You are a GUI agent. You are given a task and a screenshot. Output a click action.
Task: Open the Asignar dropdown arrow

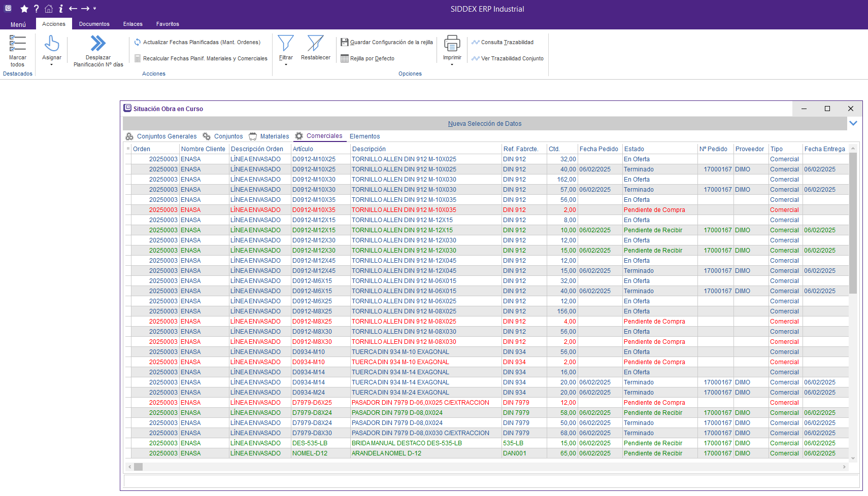coord(52,65)
